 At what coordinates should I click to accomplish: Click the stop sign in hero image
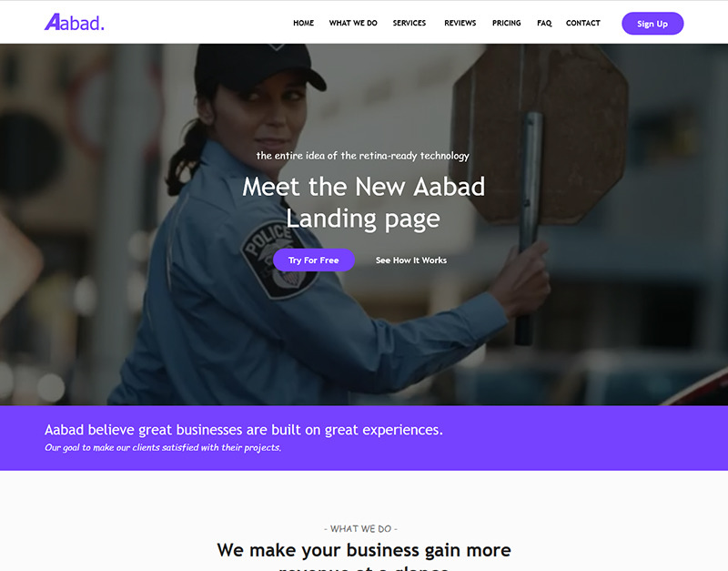tap(539, 135)
